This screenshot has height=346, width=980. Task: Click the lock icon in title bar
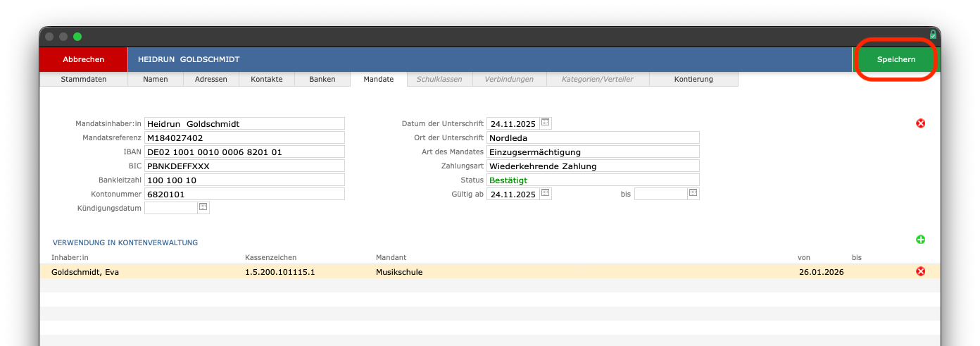933,35
